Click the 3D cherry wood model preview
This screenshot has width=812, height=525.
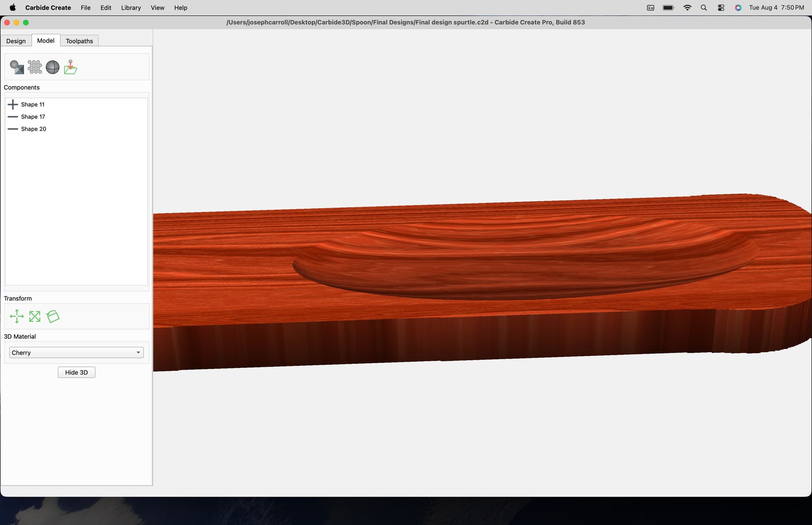(482, 282)
